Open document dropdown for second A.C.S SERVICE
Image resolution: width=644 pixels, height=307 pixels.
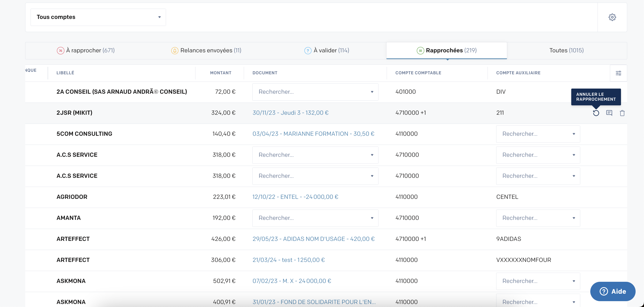point(315,176)
